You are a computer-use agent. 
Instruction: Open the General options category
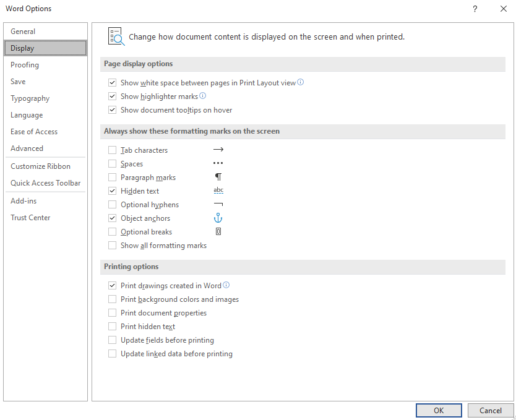pyautogui.click(x=45, y=32)
